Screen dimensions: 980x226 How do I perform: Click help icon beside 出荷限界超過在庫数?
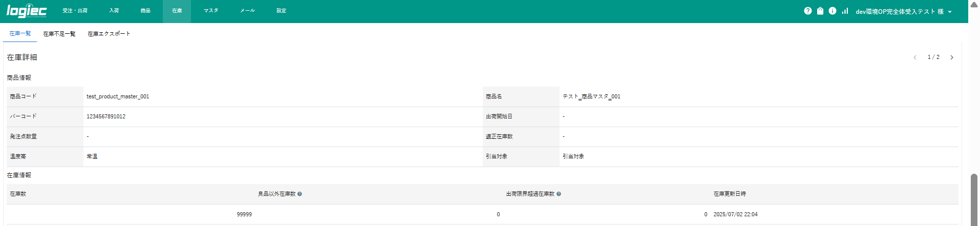coord(559,194)
